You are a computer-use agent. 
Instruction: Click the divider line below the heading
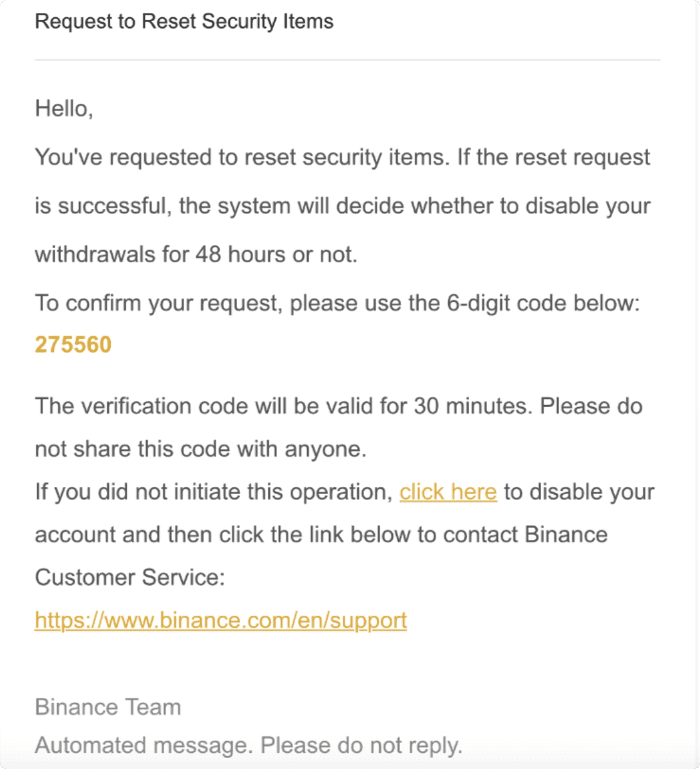point(347,60)
